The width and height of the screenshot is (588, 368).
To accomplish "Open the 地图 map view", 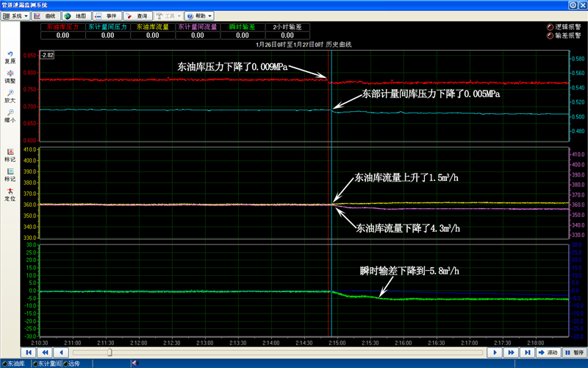I will [x=76, y=15].
